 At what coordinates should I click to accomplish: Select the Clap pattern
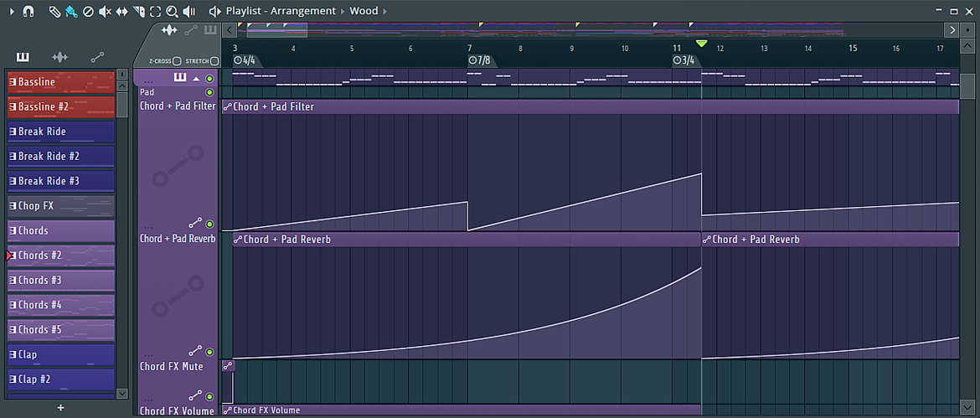click(x=60, y=354)
